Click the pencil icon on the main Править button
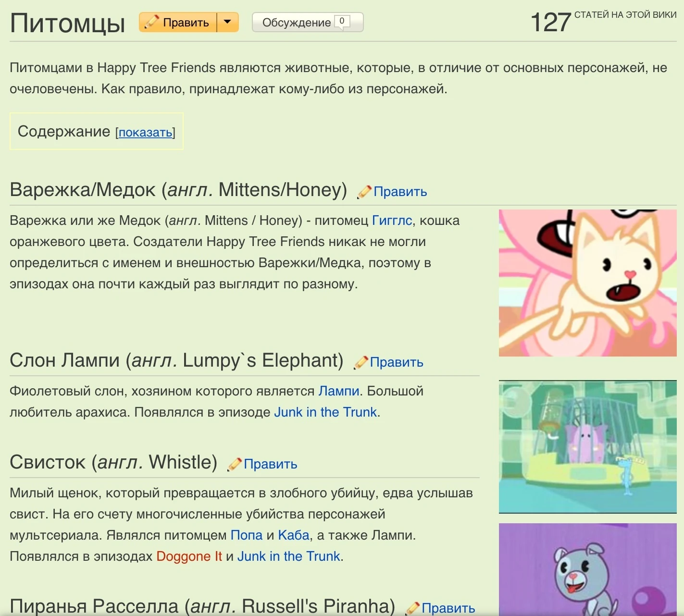Viewport: 684px width, 616px height. pos(151,22)
